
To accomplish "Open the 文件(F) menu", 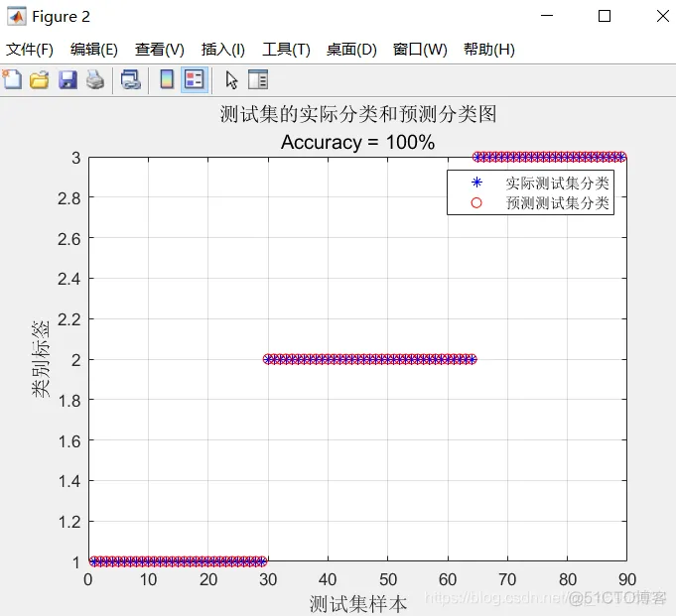I will 30,50.
